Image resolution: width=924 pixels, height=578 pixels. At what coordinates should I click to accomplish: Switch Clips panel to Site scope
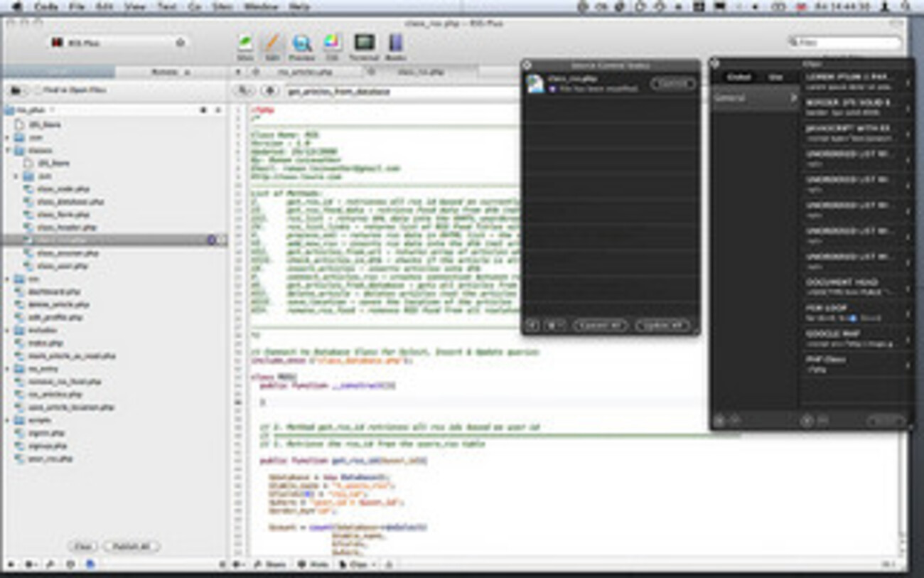tap(775, 77)
